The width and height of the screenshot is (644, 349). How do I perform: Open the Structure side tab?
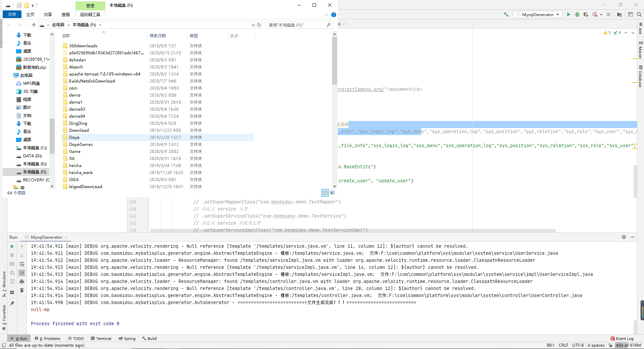4,284
